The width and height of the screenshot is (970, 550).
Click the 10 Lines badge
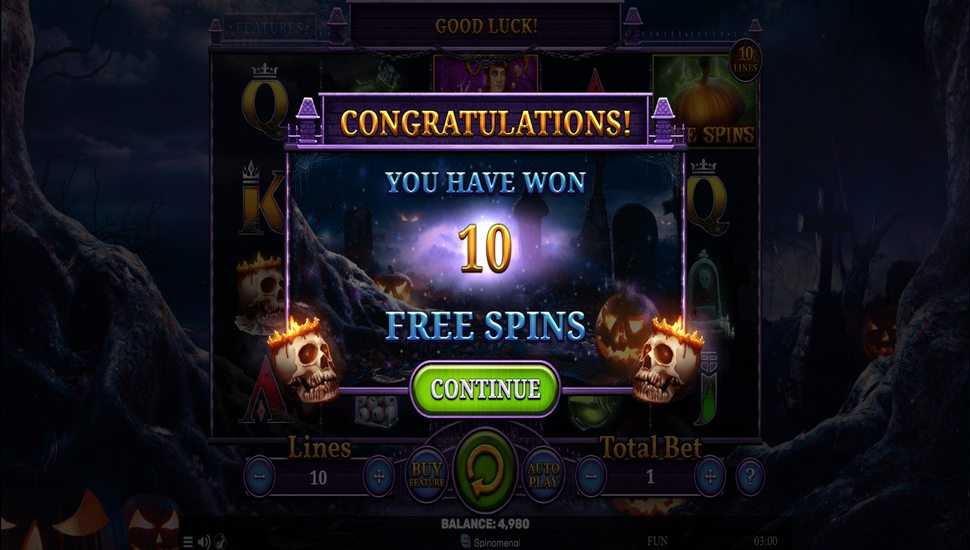coord(745,60)
